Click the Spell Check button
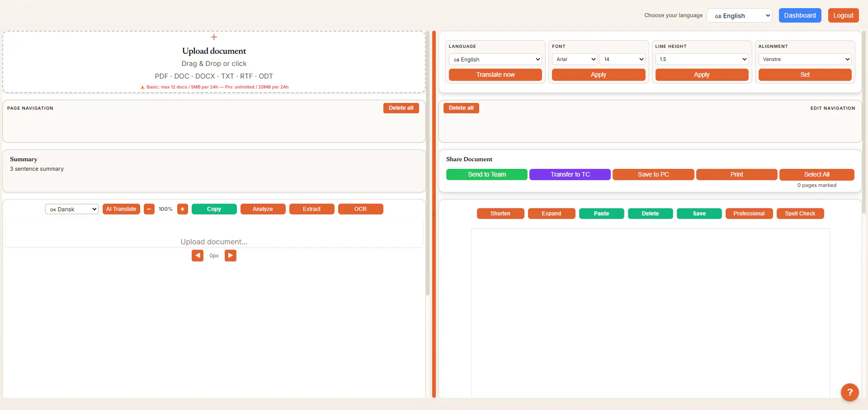The image size is (868, 410). tap(800, 214)
